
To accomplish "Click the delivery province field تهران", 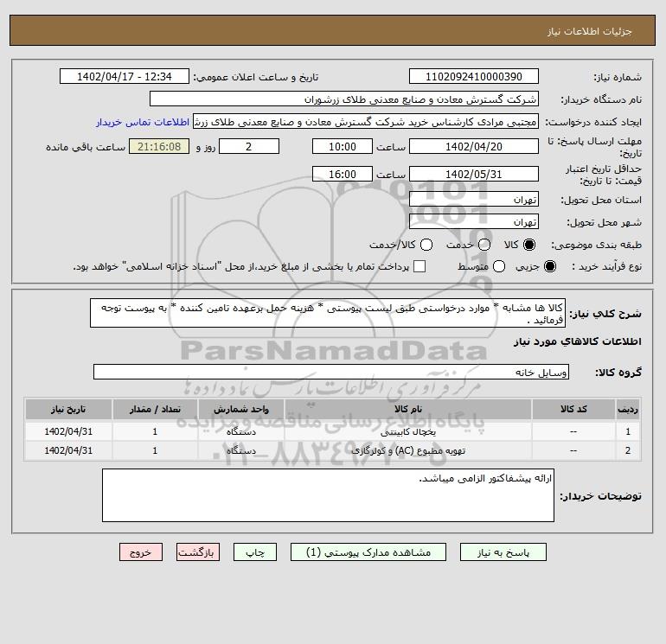I will (474, 199).
